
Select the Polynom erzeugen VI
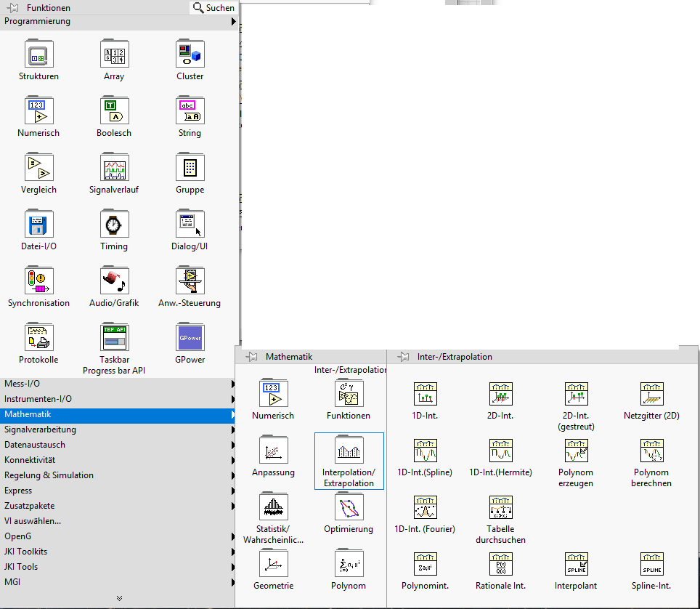576,451
